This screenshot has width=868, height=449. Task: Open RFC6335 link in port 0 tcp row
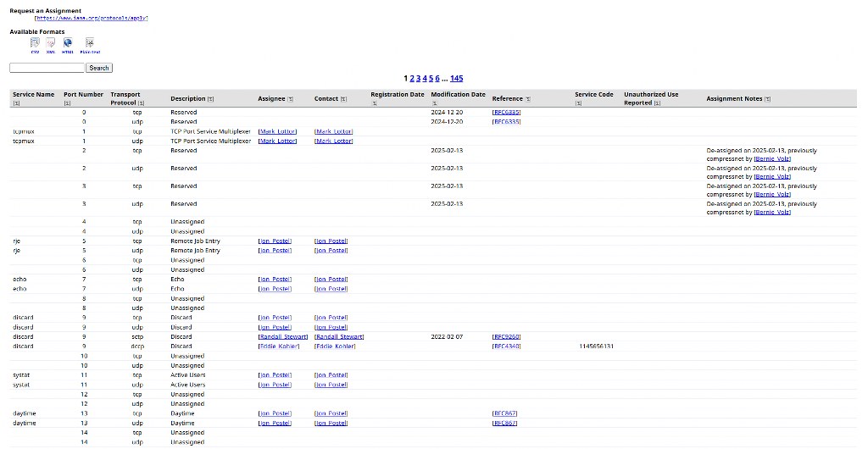point(507,112)
